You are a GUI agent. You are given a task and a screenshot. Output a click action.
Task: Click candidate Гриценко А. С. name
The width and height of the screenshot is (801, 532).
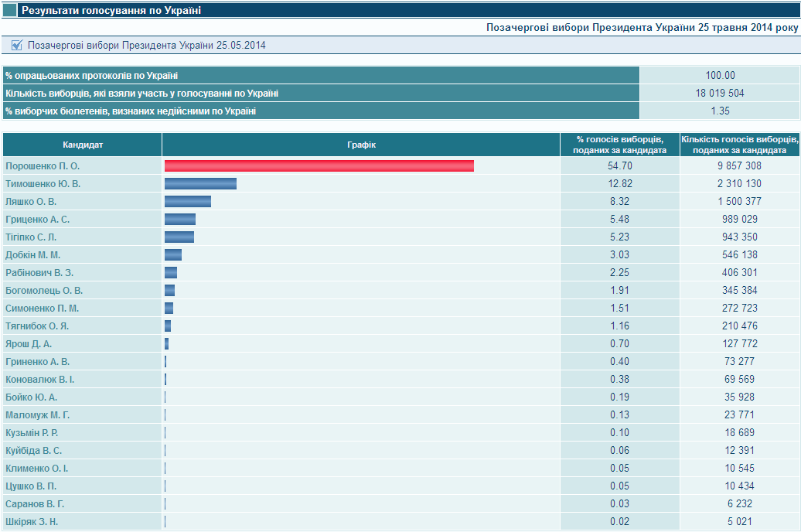point(37,220)
